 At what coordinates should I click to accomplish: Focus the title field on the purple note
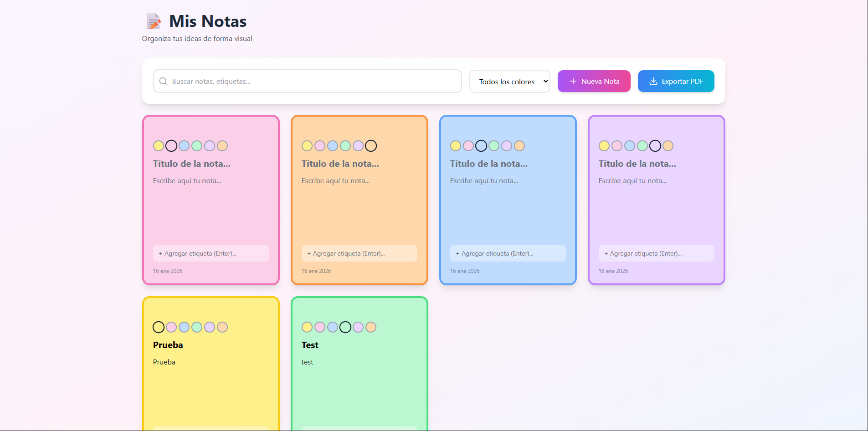657,164
